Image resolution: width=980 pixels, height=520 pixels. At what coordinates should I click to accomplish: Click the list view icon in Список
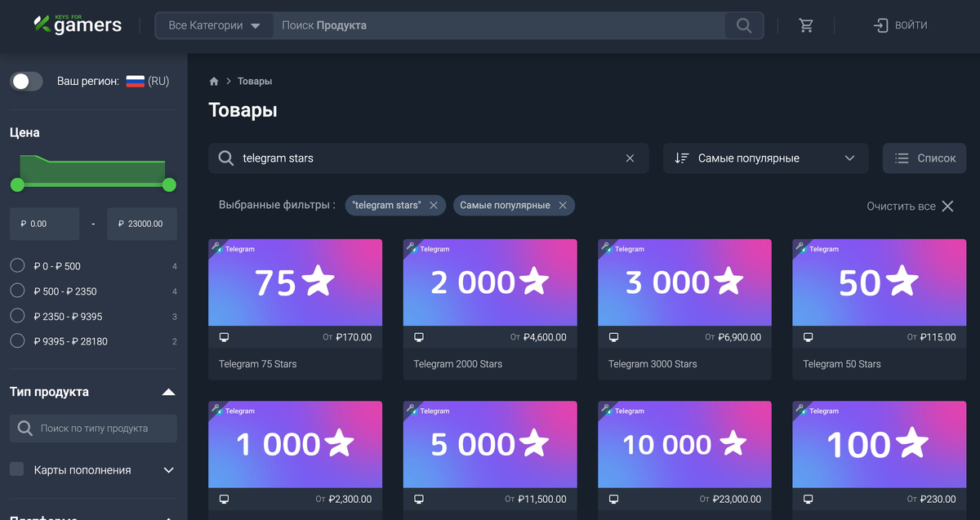(902, 158)
